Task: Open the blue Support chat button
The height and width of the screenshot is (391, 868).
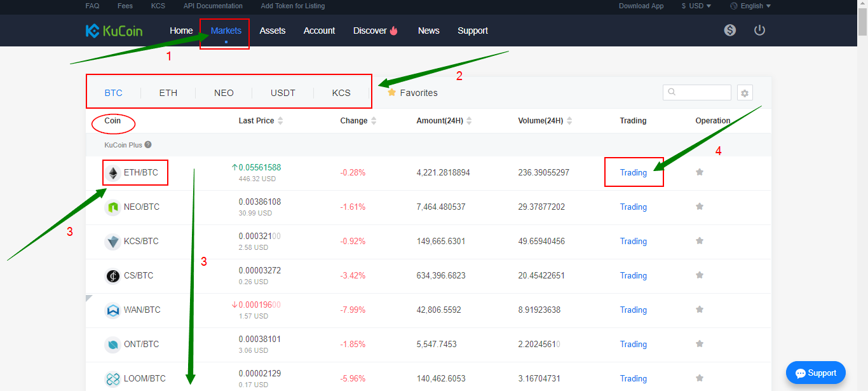Action: coord(816,373)
